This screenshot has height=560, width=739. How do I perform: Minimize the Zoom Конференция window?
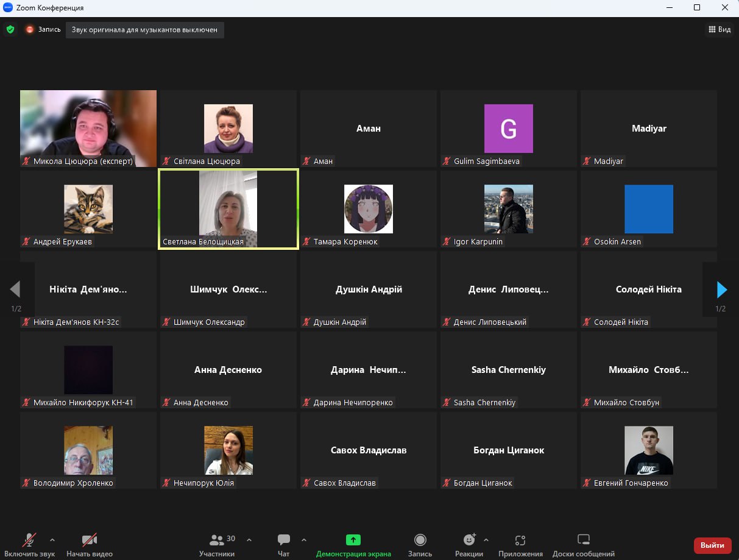click(x=670, y=8)
